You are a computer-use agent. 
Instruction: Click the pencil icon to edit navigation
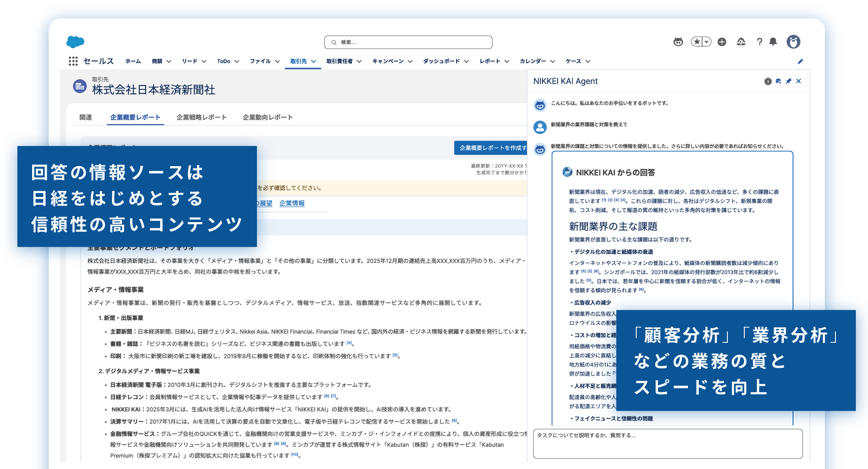pos(800,61)
